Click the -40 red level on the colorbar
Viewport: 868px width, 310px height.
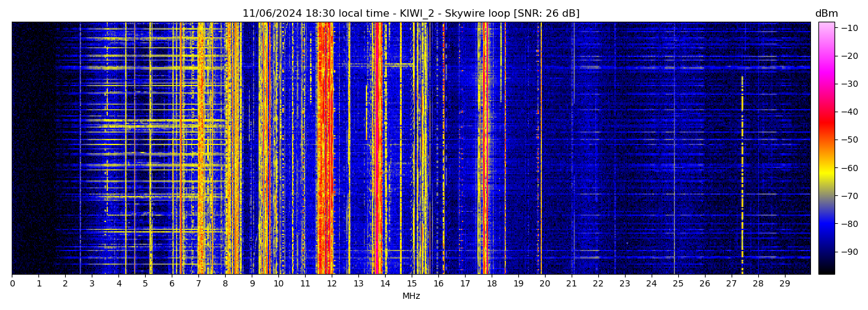826,112
